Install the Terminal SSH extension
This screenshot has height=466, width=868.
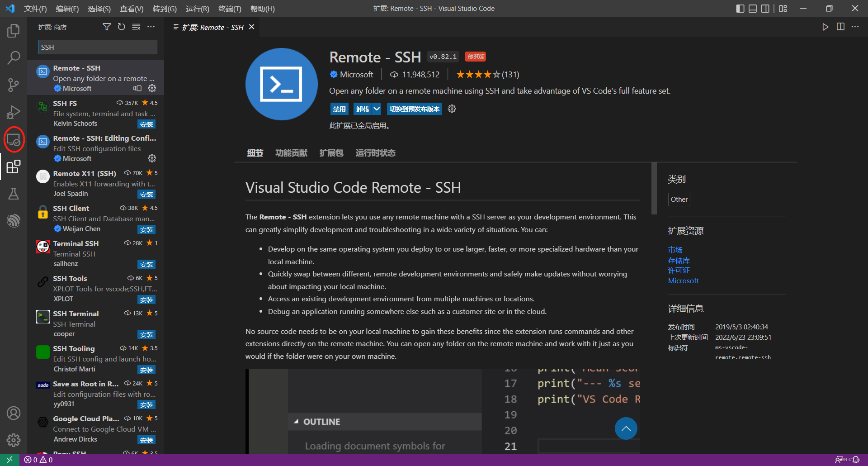point(146,264)
